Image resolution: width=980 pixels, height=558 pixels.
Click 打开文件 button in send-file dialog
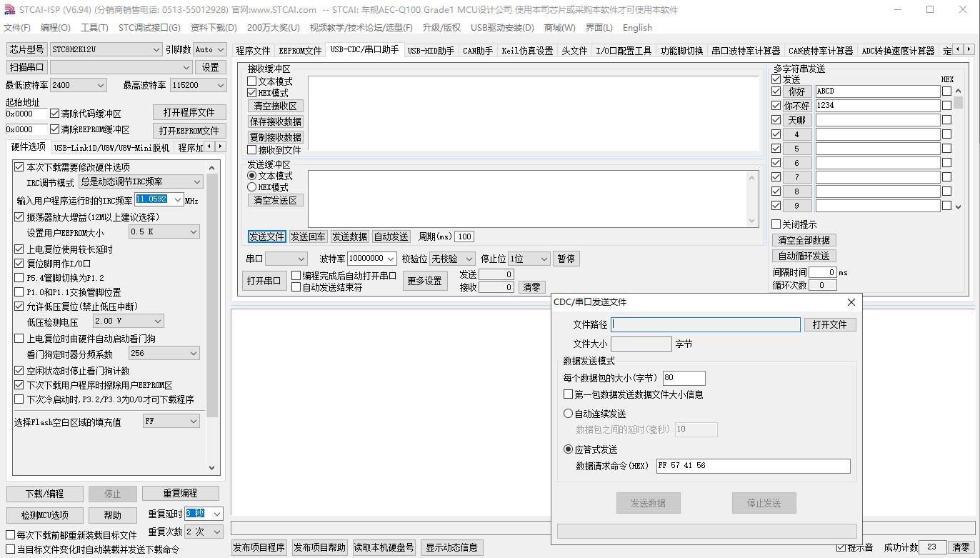[830, 324]
